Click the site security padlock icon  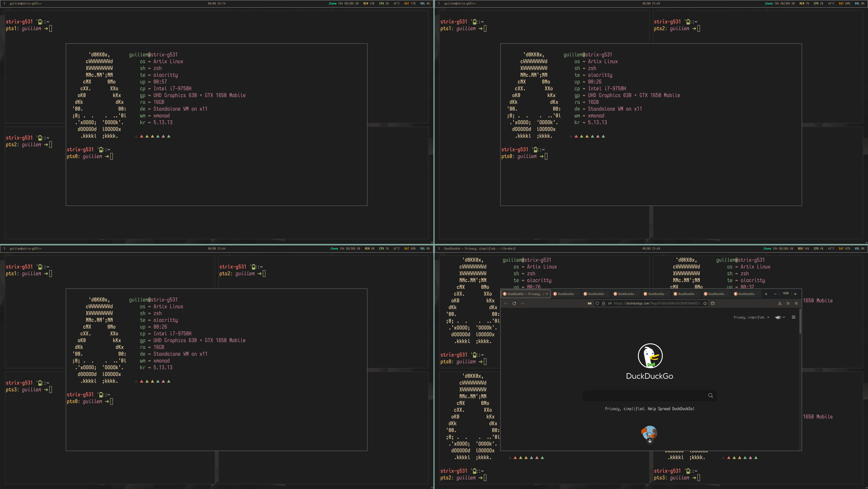point(603,304)
